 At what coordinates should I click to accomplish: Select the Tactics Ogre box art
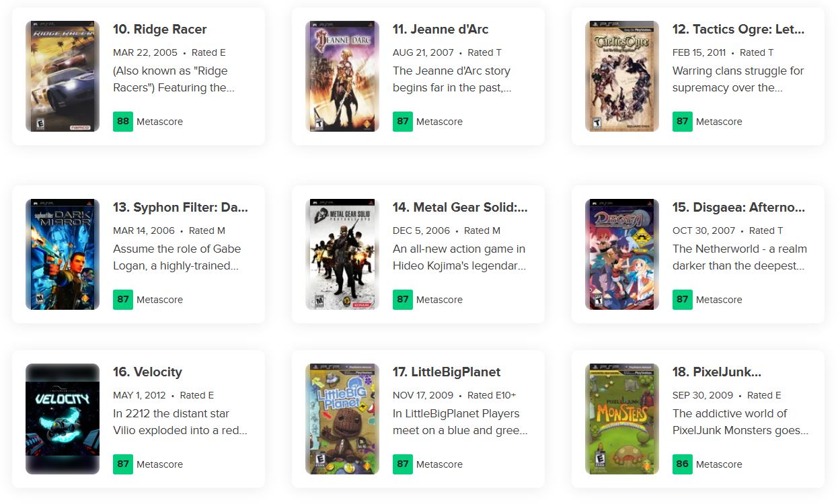[622, 76]
